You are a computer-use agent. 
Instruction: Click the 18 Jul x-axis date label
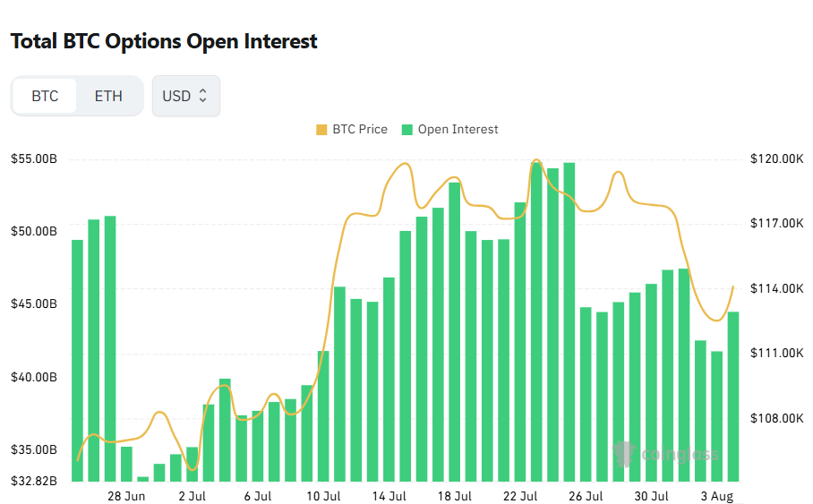454,496
